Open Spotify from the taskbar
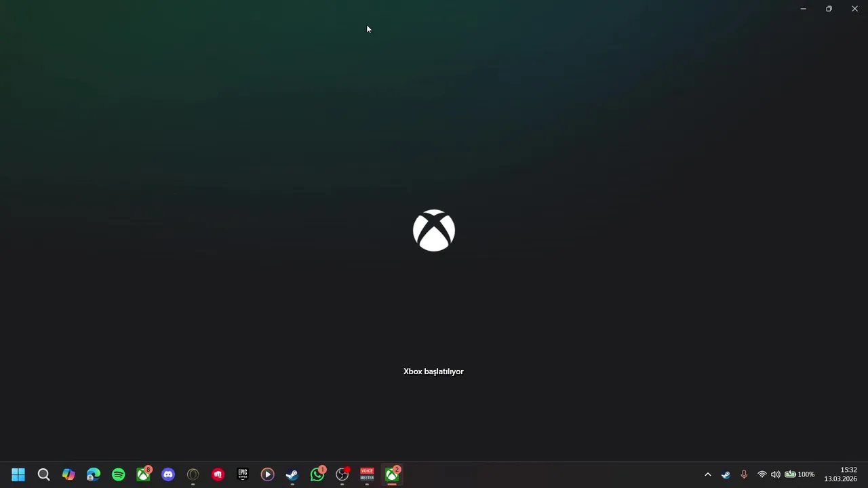This screenshot has height=488, width=868. pos(119,474)
